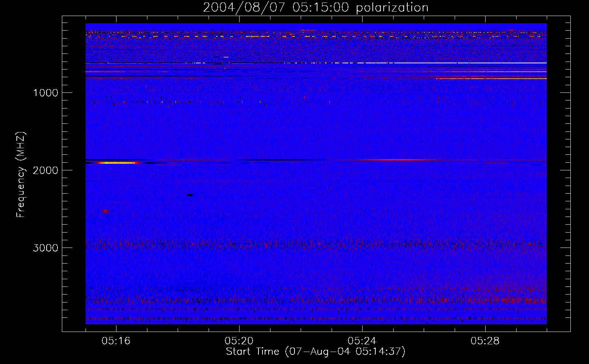Click the small black patch below 2000 MHz
The height and width of the screenshot is (364, 589).
[x=190, y=195]
